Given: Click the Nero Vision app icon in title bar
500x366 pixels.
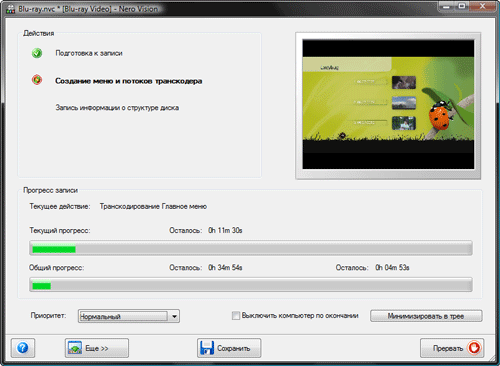Looking at the screenshot, I should (11, 9).
